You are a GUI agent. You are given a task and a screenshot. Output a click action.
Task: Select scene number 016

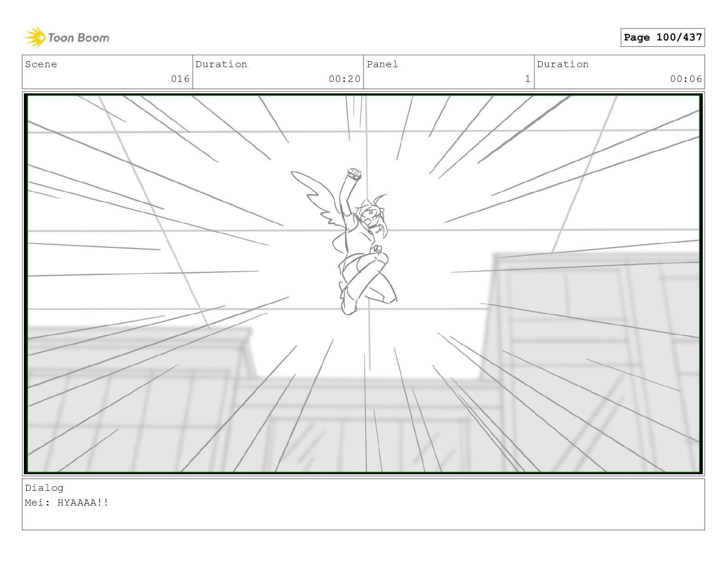pyautogui.click(x=180, y=79)
